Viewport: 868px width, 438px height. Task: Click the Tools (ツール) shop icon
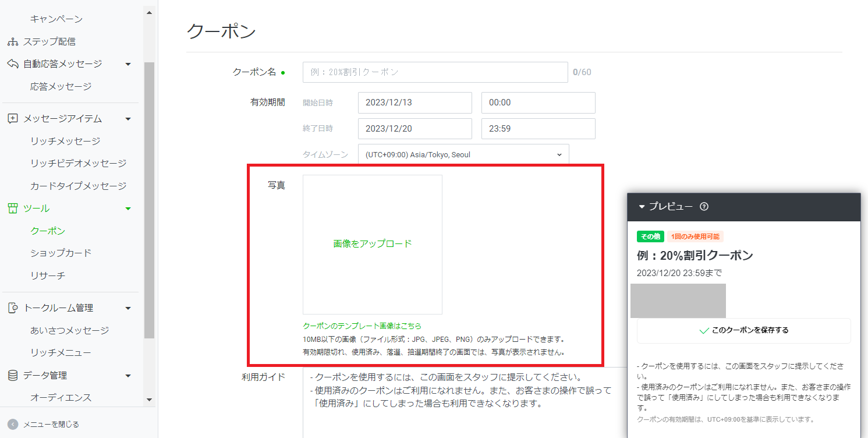13,209
